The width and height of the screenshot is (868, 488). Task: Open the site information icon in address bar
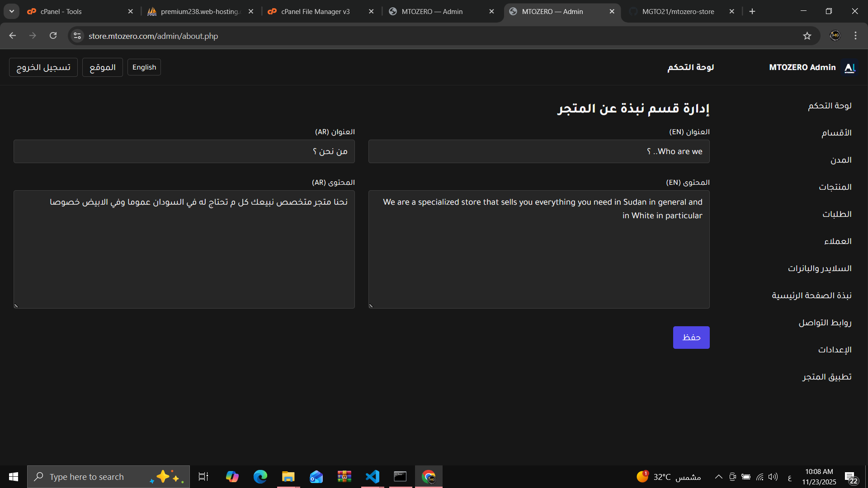click(x=77, y=36)
